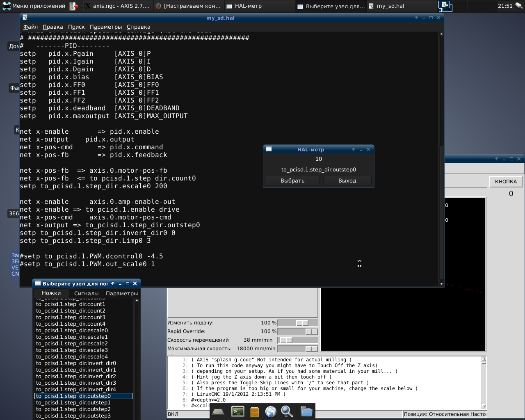Open the Меню приложений menu
This screenshot has height=420, width=525.
click(34, 6)
